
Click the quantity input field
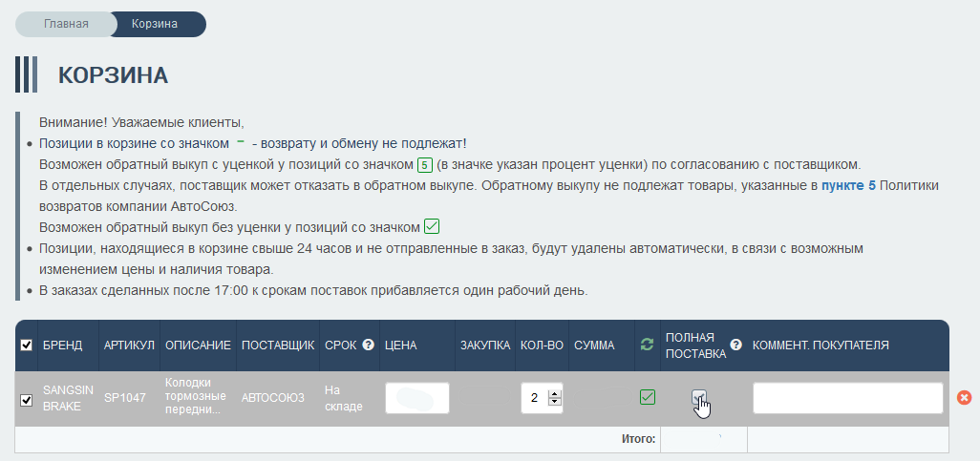click(535, 398)
